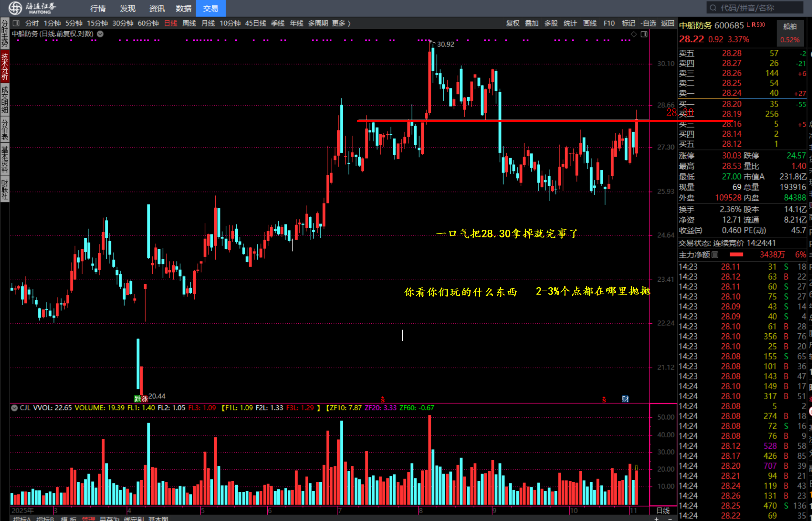
Task: Toggle the left panel layout icon
Action: [x=16, y=23]
